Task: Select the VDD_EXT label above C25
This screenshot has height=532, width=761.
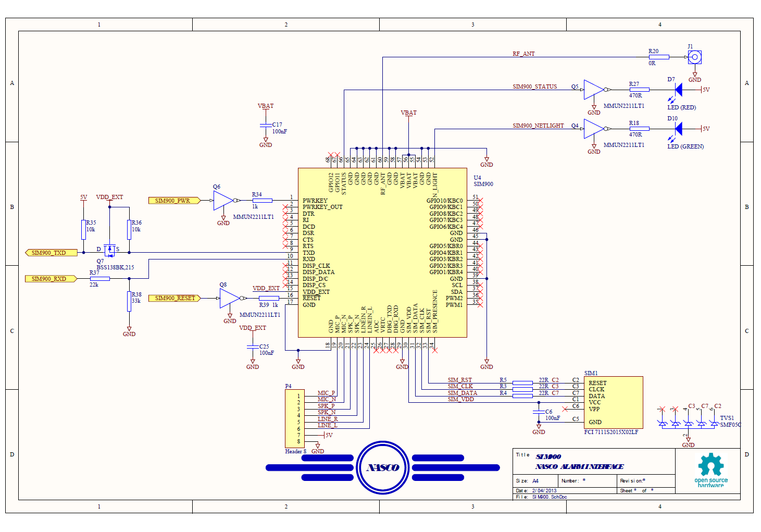Action: (x=253, y=328)
